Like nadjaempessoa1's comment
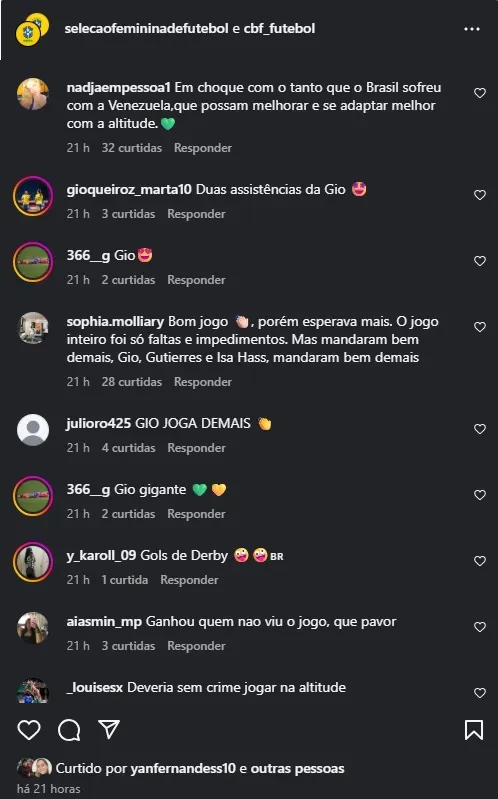The height and width of the screenshot is (799, 498). pyautogui.click(x=480, y=93)
